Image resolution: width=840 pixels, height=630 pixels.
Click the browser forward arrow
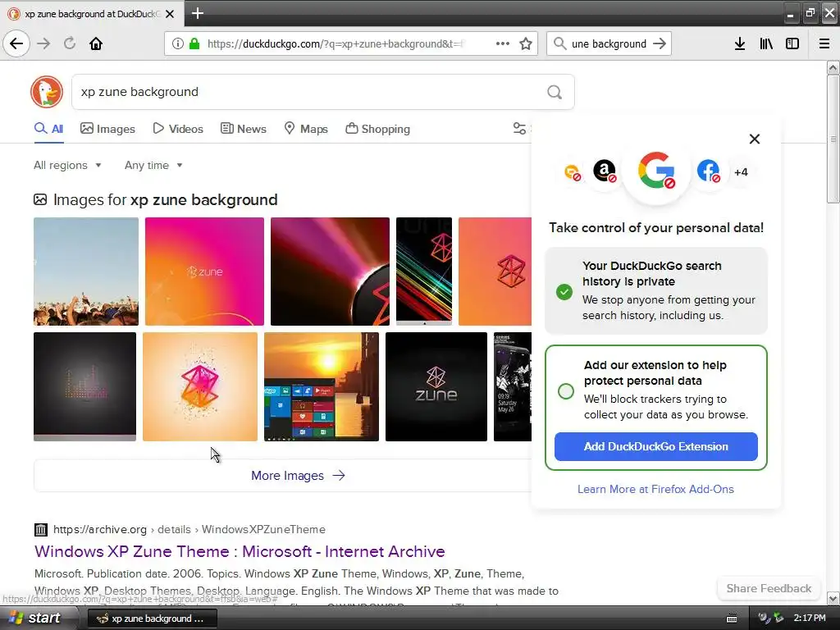click(x=44, y=43)
